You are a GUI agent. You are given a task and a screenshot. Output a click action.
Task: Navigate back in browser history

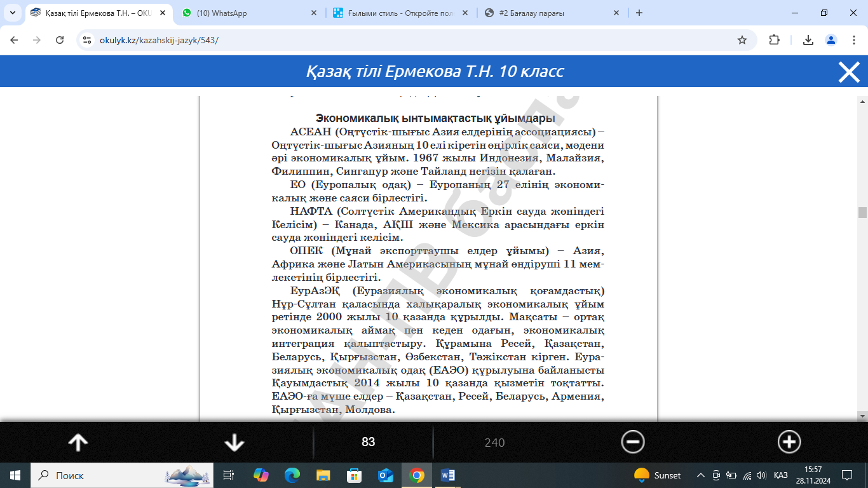tap(14, 40)
